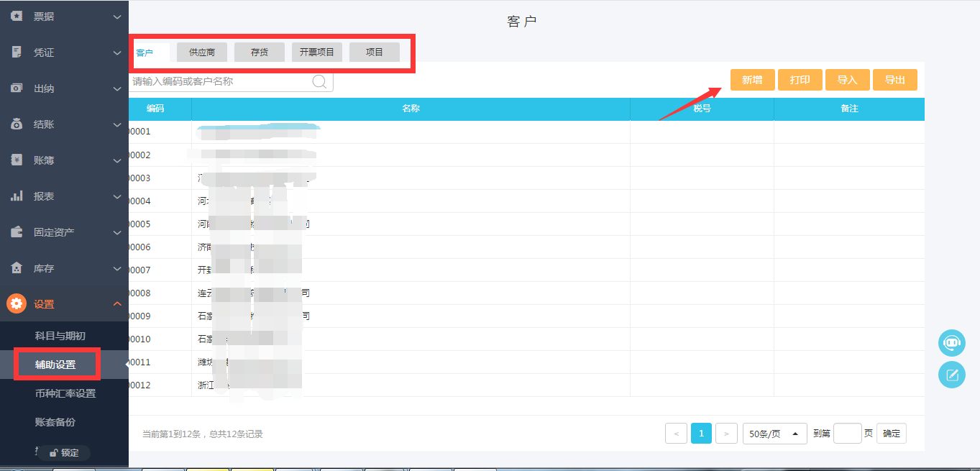This screenshot has height=471, width=980.
Task: Click the 导入 button
Action: pyautogui.click(x=848, y=80)
